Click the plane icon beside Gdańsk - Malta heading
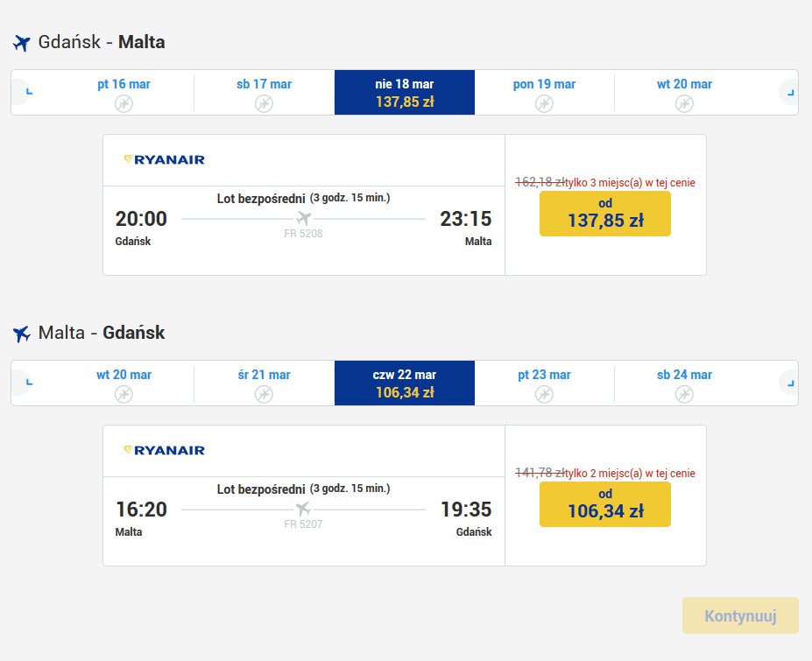The image size is (812, 661). pos(22,43)
